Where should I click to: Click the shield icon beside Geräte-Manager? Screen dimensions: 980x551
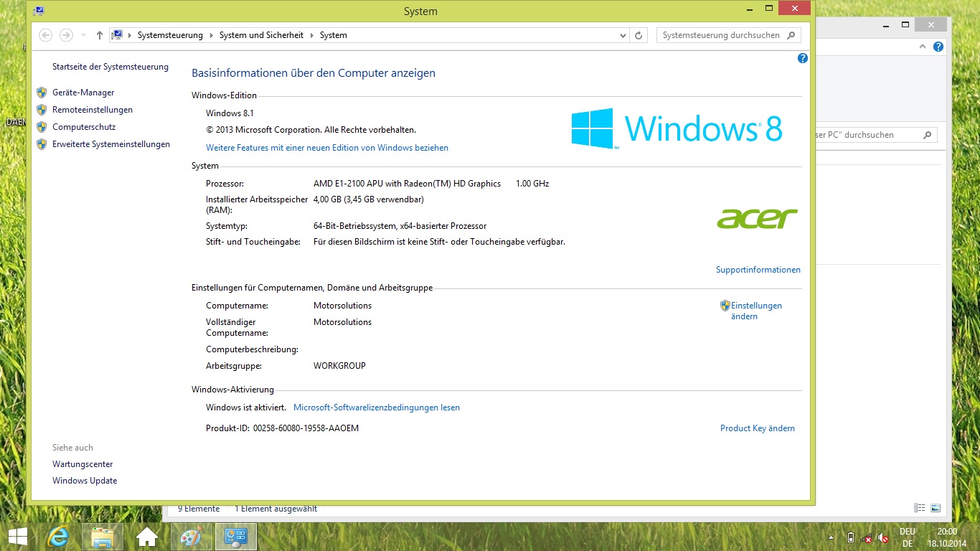pyautogui.click(x=42, y=93)
